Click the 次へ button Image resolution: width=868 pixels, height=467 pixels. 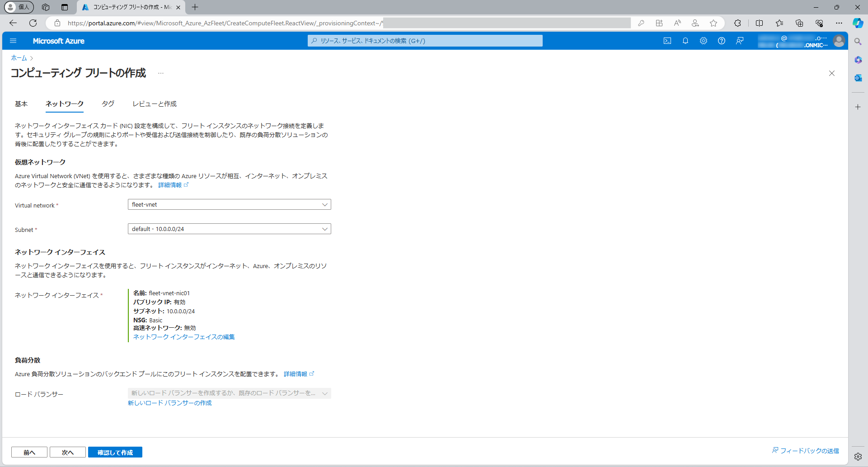[x=68, y=452]
